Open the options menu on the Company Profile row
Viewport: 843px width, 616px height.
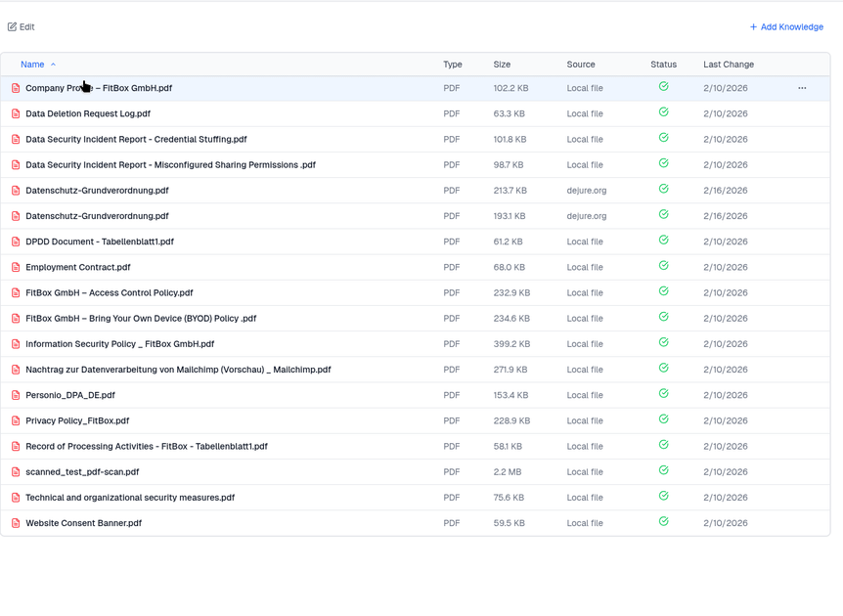802,87
